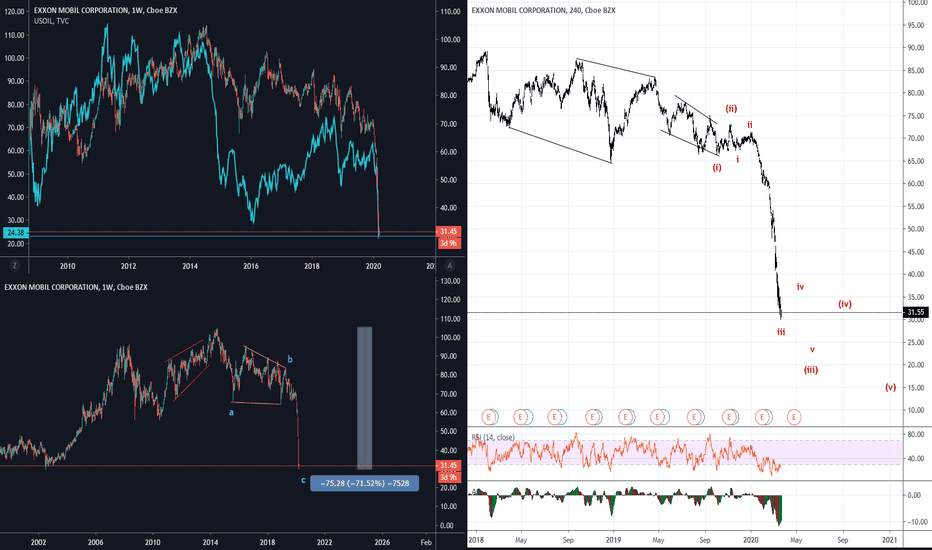Viewport: 932px width, 550px height.
Task: Click the 3d 9h countdown on the bottom-left chart
Action: [448, 477]
